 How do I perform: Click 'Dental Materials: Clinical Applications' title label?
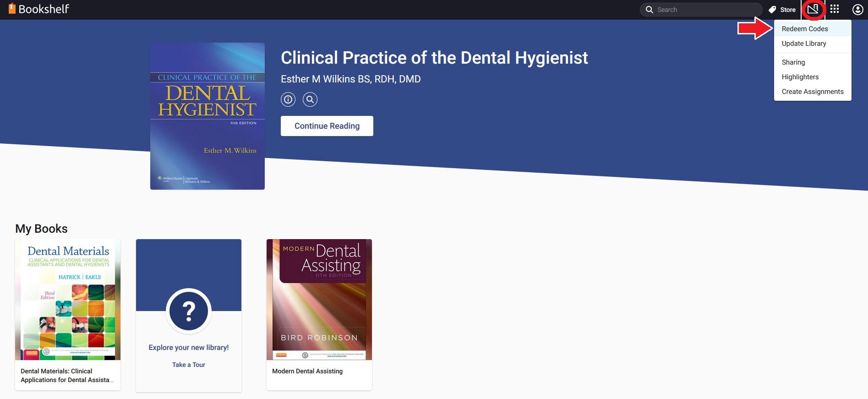pyautogui.click(x=67, y=376)
